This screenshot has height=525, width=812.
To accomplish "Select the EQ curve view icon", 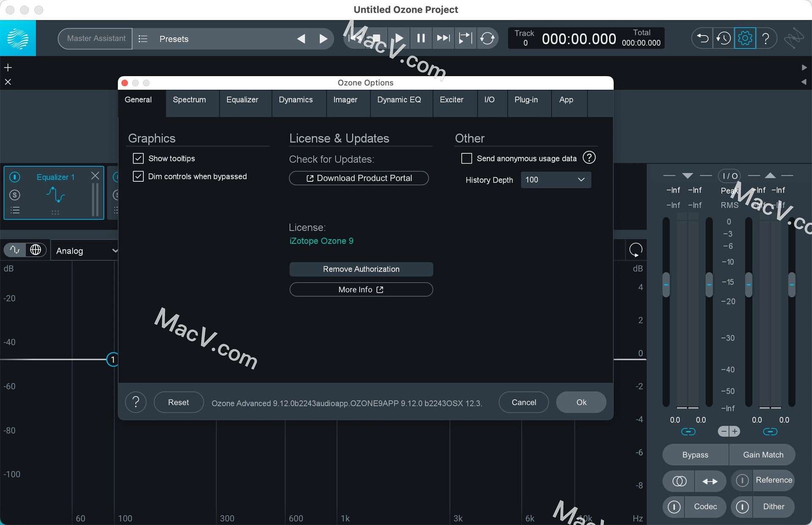I will pyautogui.click(x=15, y=250).
